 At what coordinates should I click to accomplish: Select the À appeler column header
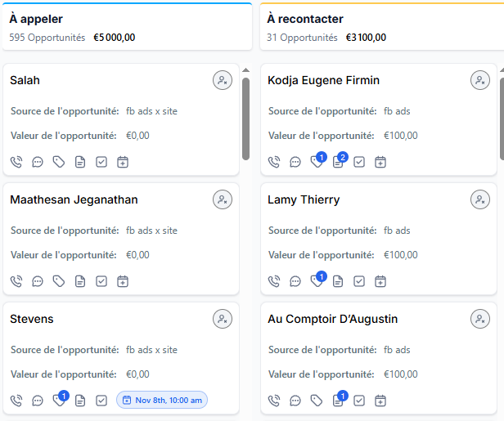(36, 19)
